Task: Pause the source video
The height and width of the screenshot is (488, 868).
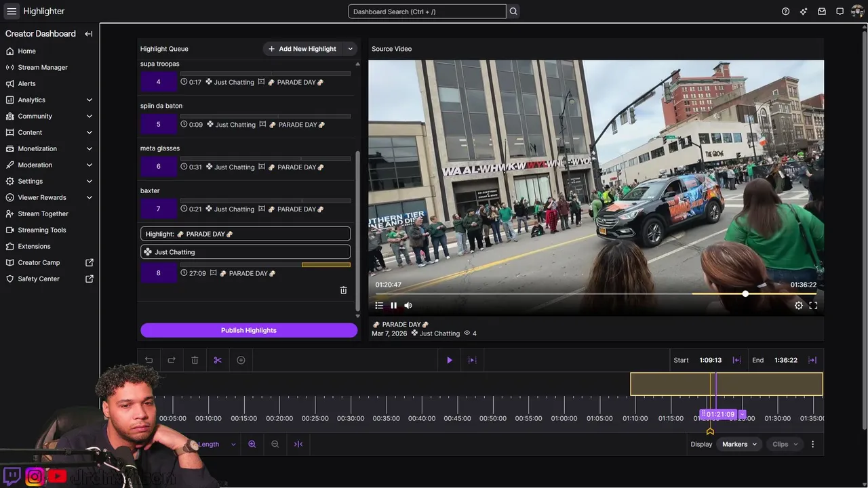Action: (x=393, y=306)
